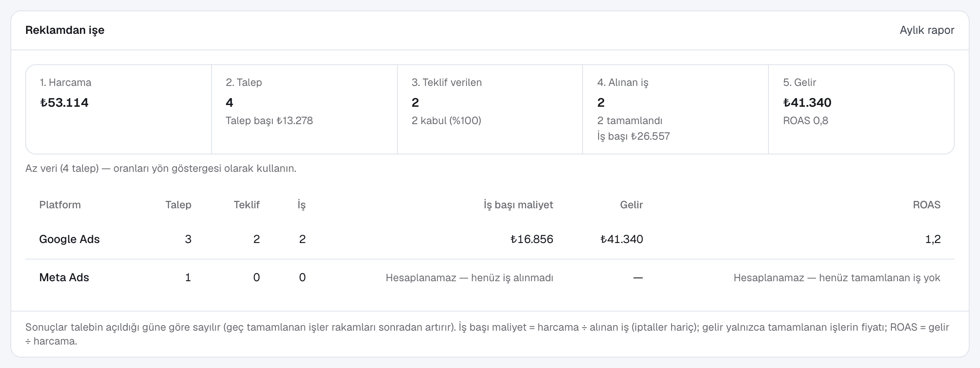Select the Talep başı ₺13.278 text
Viewport: 980px width, 368px height.
coord(269,121)
